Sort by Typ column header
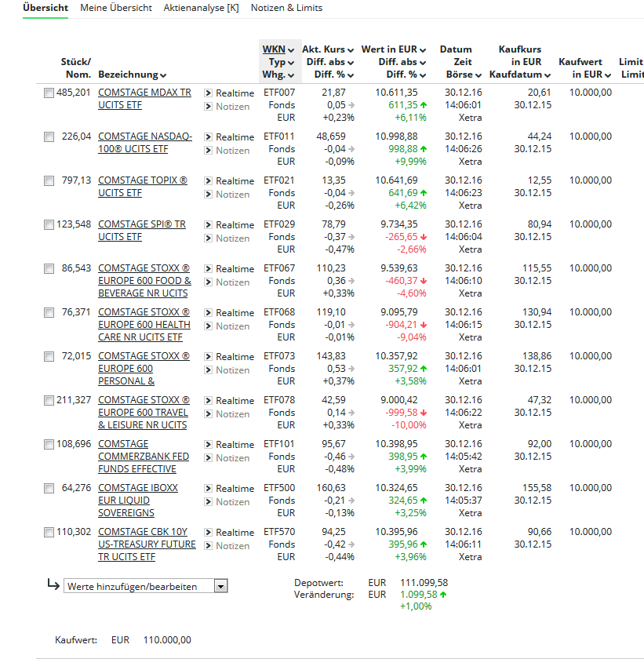 [x=282, y=62]
